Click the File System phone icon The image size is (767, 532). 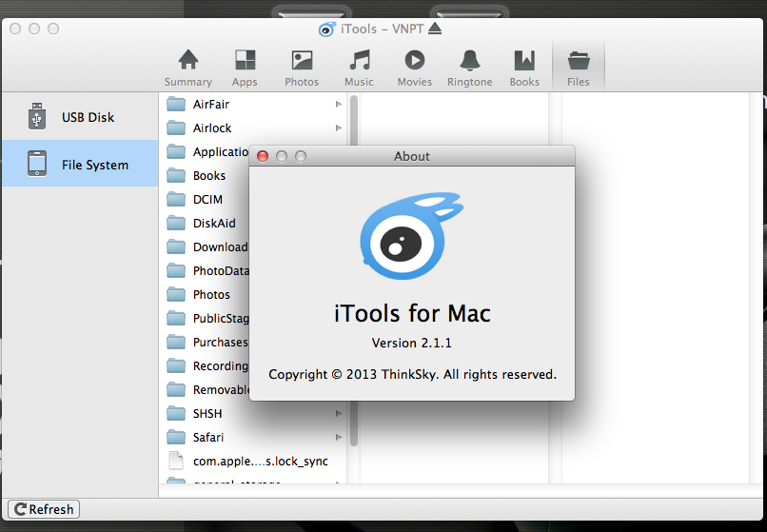click(37, 164)
